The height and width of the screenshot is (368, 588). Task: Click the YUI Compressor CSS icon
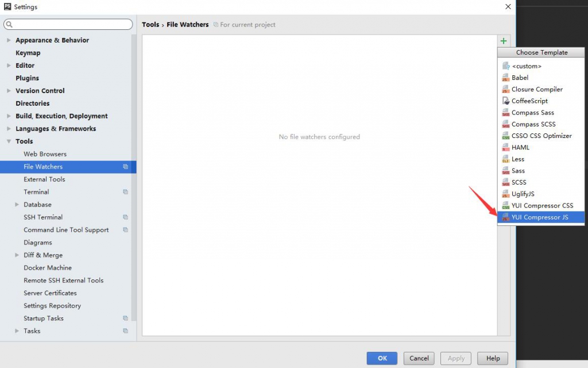coord(505,206)
